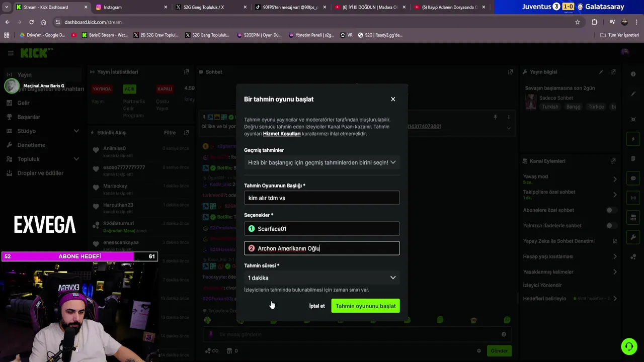This screenshot has width=644, height=362.
Task: Edit the Archon Amerikanın Oğlu option field
Action: tap(322, 248)
